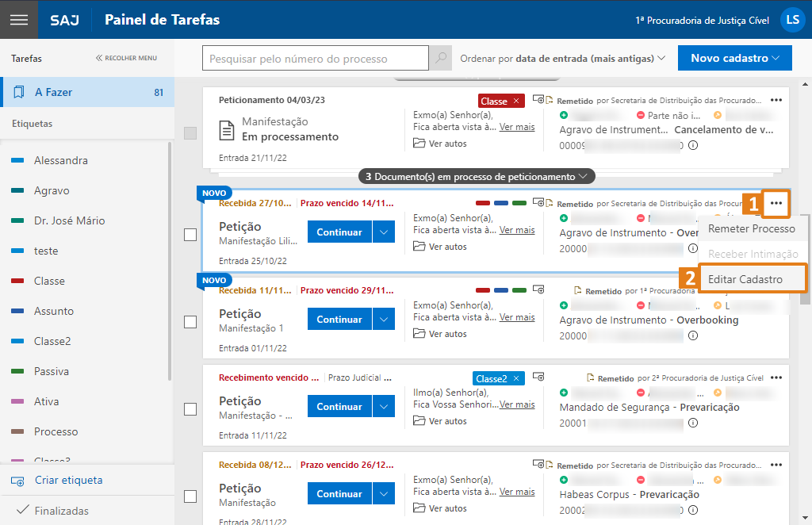Viewport: 812px width, 525px height.
Task: Open the LS user avatar
Action: 792,20
